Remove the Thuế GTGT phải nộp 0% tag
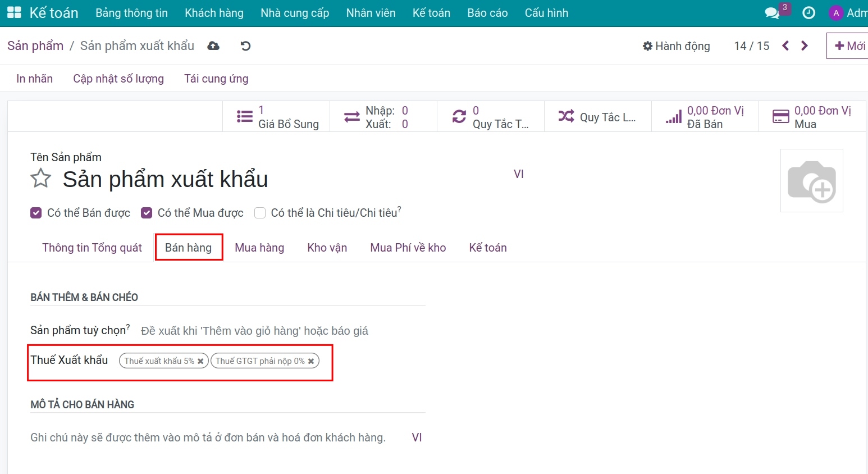 (311, 361)
